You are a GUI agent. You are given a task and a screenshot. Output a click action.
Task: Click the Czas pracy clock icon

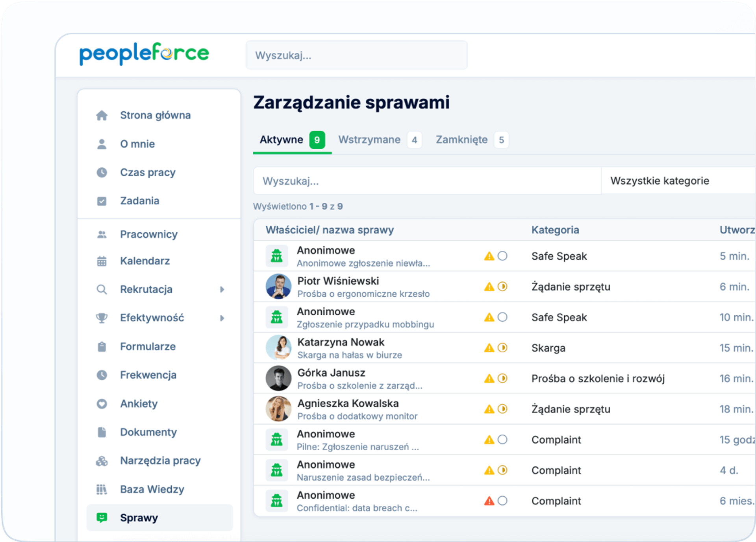click(x=102, y=172)
